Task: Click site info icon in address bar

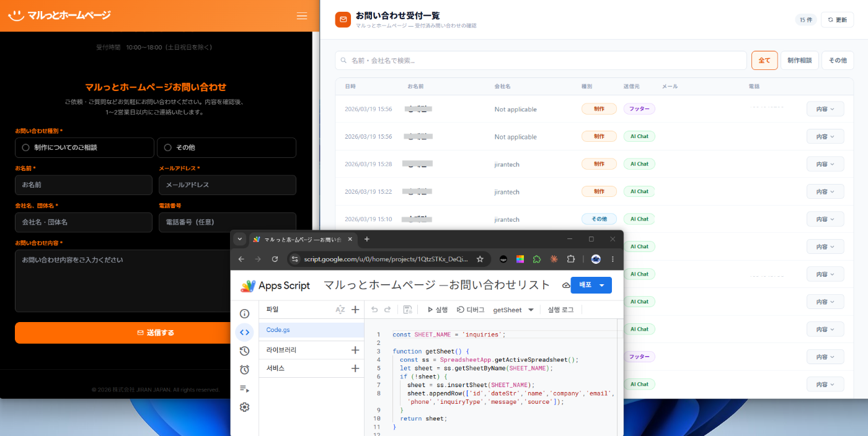Action: point(295,259)
